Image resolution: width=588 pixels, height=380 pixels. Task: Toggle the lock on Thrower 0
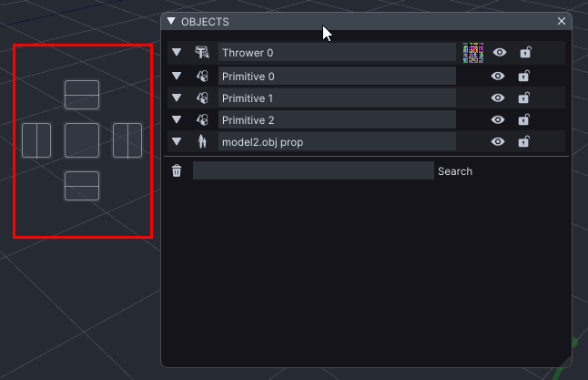coord(525,53)
